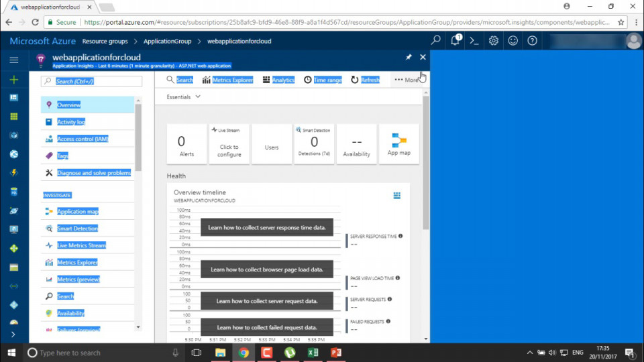The height and width of the screenshot is (362, 644).
Task: Open the Resource groups cube icon
Action: click(x=14, y=135)
